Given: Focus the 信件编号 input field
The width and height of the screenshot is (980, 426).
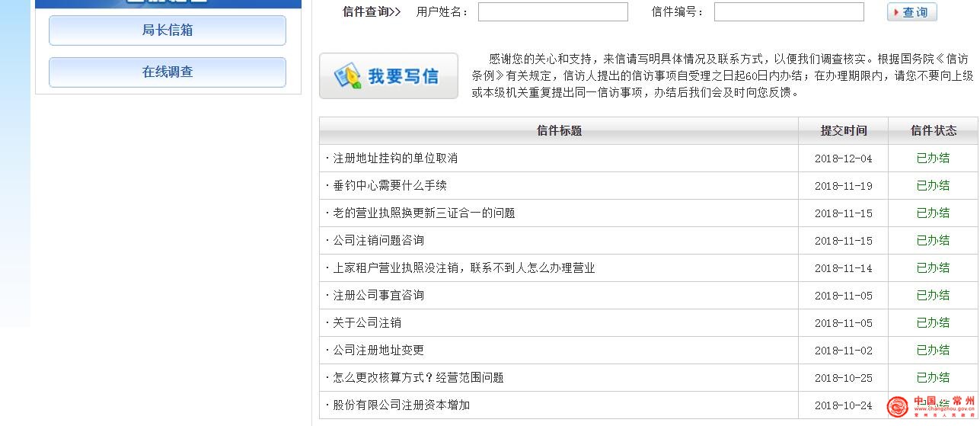Looking at the screenshot, I should [789, 12].
